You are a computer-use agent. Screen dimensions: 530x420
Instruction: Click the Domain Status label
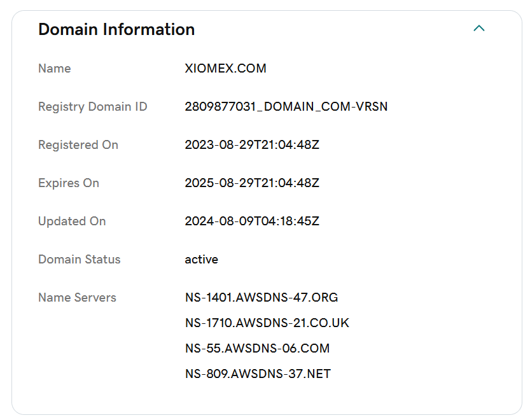[x=79, y=260]
